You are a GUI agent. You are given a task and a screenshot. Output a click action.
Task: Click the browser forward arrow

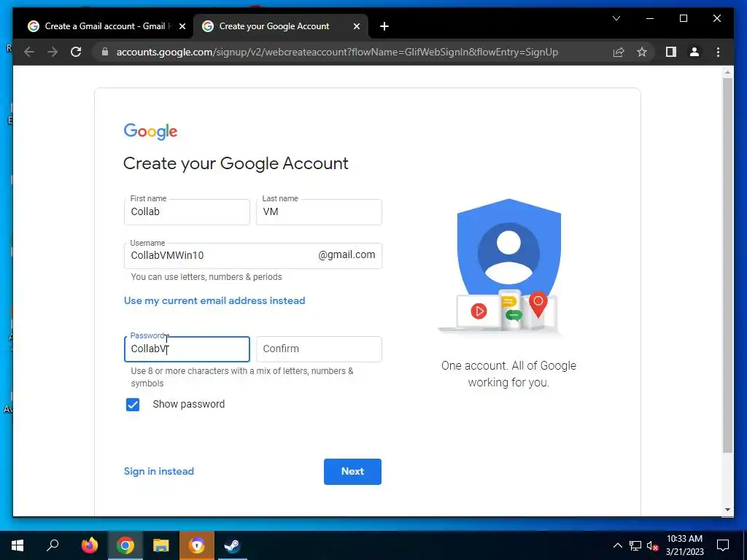pos(53,52)
